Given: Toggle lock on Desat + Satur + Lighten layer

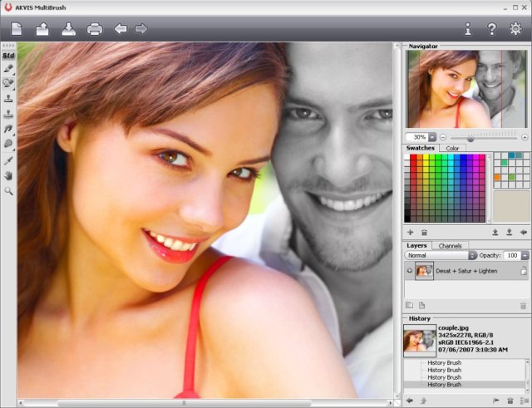Looking at the screenshot, I should [x=524, y=271].
